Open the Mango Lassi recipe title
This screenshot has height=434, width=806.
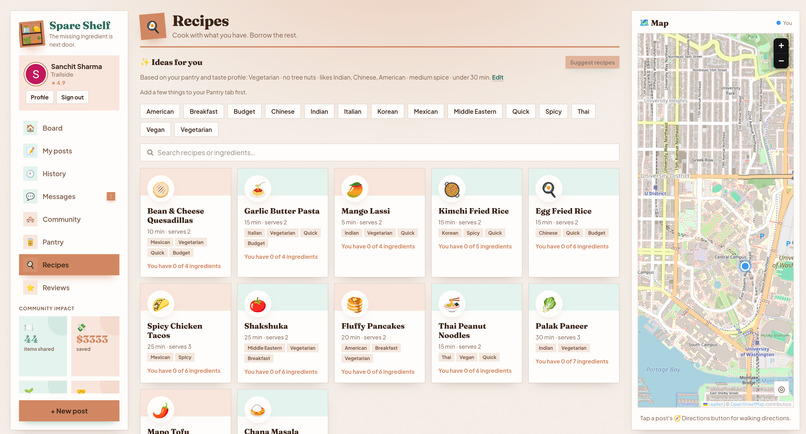tap(365, 211)
